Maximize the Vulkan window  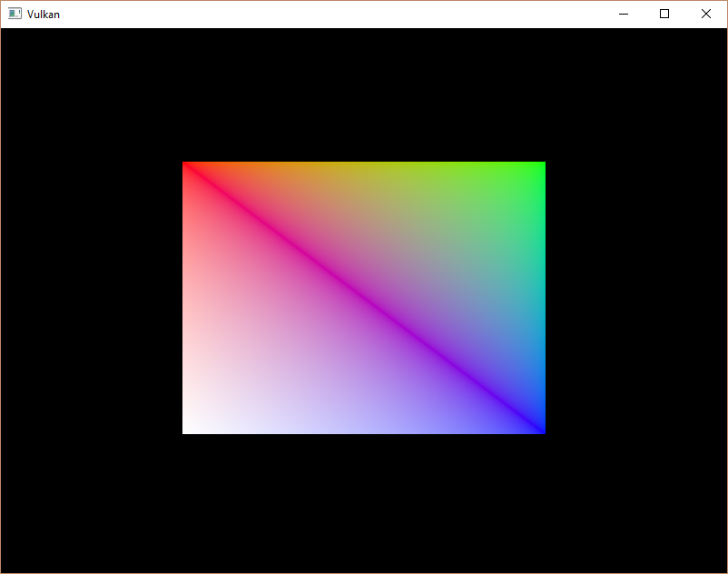pyautogui.click(x=664, y=14)
